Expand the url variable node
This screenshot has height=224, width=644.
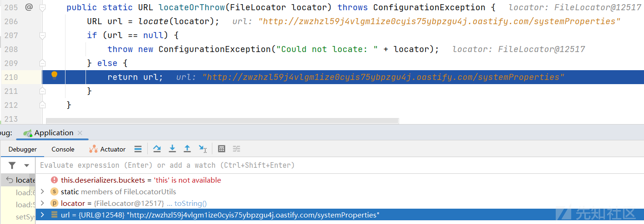tap(42, 215)
